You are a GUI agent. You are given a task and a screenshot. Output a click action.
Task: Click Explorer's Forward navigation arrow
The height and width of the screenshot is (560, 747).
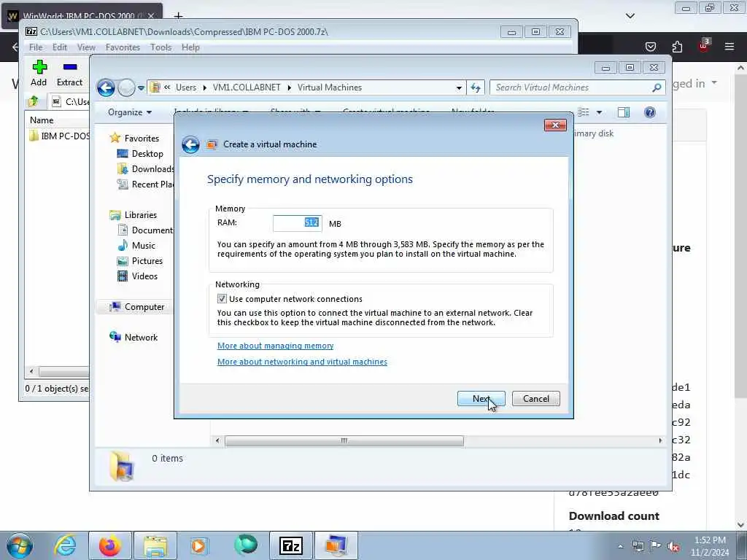126,87
